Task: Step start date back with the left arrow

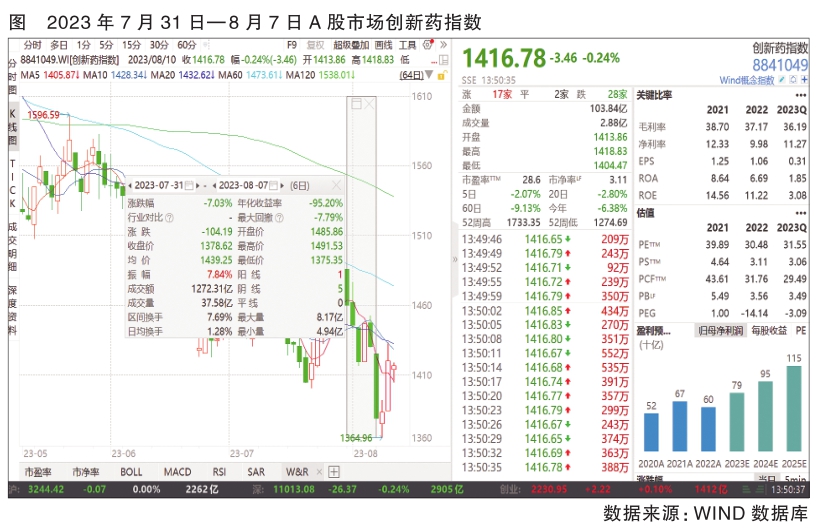Action: pos(130,186)
